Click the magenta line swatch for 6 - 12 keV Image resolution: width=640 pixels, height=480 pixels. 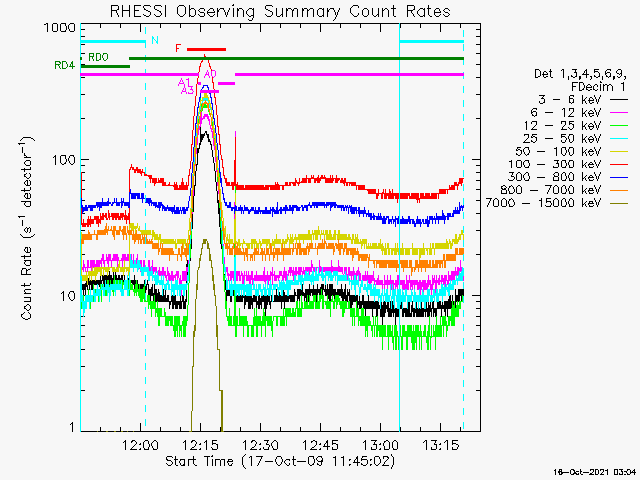tap(619, 112)
